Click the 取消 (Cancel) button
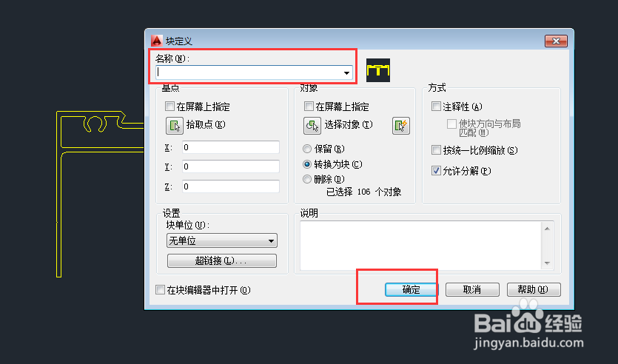The height and width of the screenshot is (364, 618). tap(472, 289)
